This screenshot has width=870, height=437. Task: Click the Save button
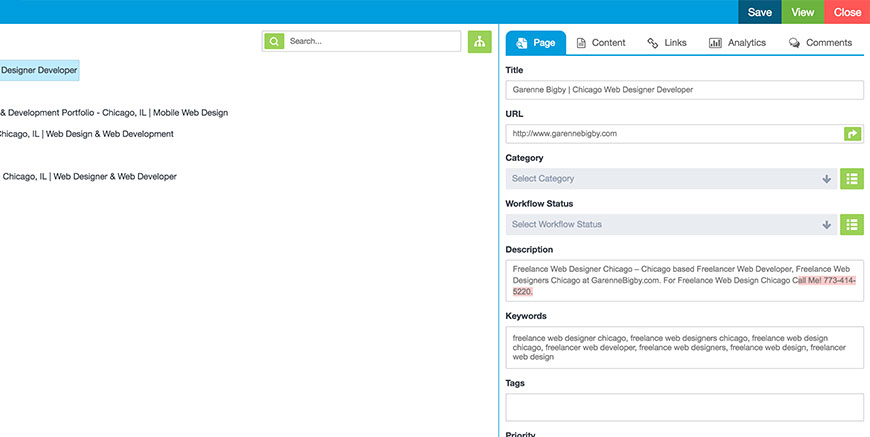click(760, 12)
